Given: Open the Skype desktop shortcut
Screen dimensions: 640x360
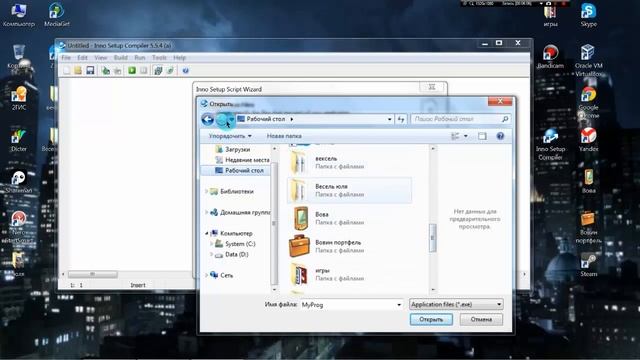Looking at the screenshot, I should pyautogui.click(x=589, y=16).
